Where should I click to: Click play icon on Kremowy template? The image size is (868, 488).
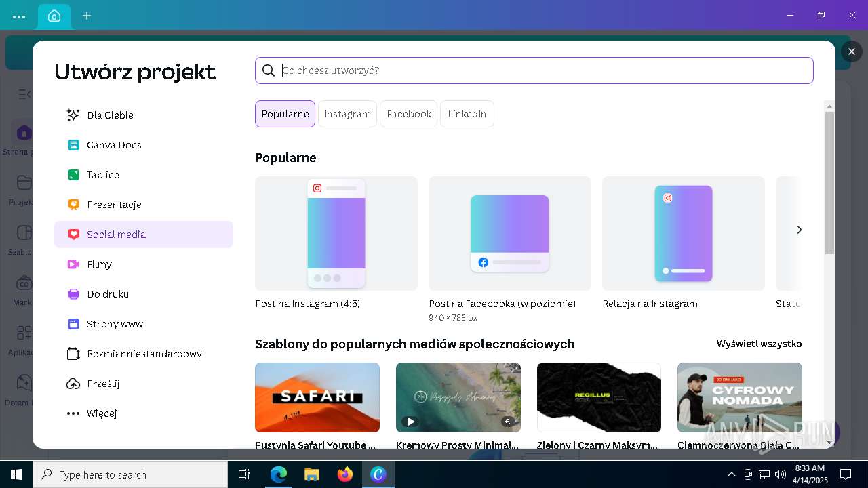click(x=410, y=422)
